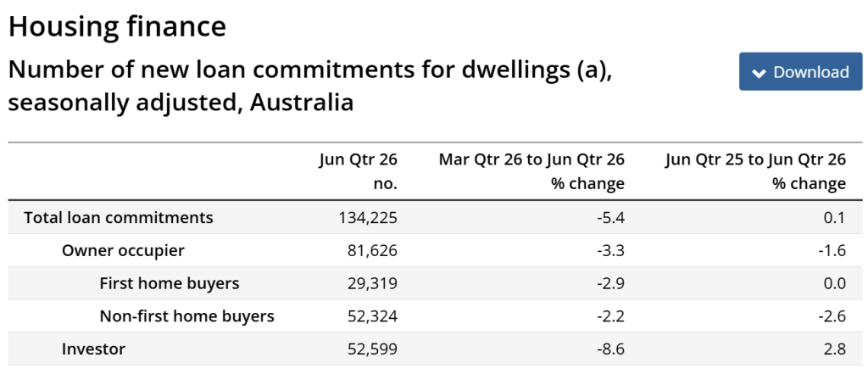Viewport: 868px width, 374px height.
Task: Select the 81,626 owner occupier value
Action: click(373, 250)
